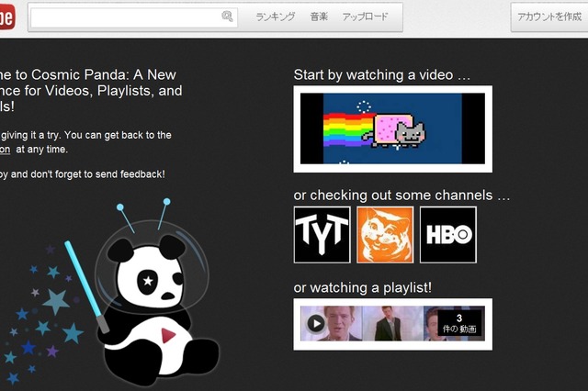Click the 3 件の動画 playlist count badge
Image resolution: width=588 pixels, height=391 pixels.
(x=459, y=324)
